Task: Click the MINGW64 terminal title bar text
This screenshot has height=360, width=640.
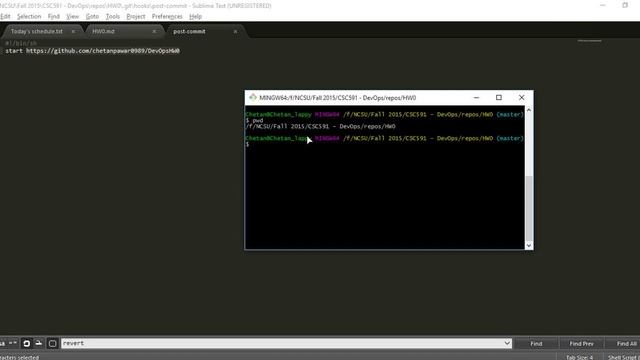Action: 338,98
